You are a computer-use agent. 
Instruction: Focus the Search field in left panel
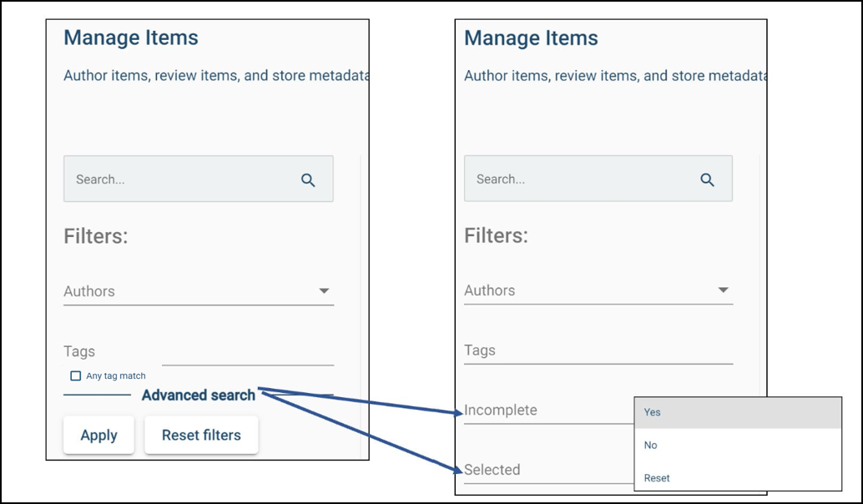coord(199,179)
